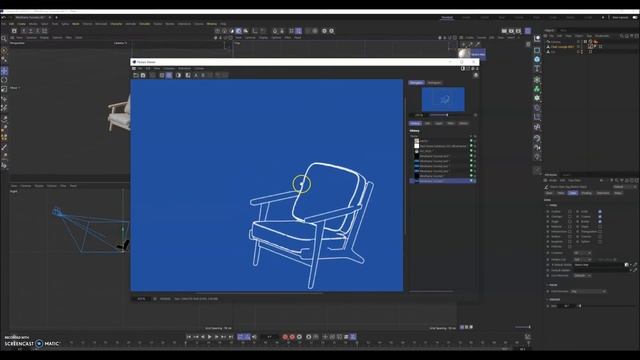Disable the Crease lines checkbox
The height and width of the screenshot is (360, 640).
point(600,216)
